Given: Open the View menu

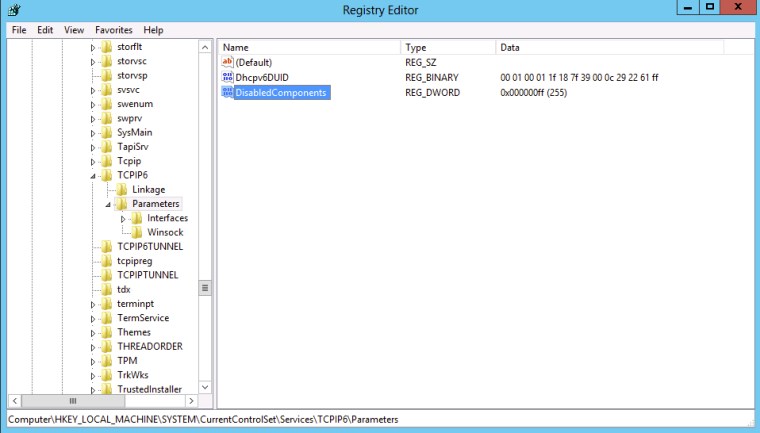Looking at the screenshot, I should coord(74,30).
